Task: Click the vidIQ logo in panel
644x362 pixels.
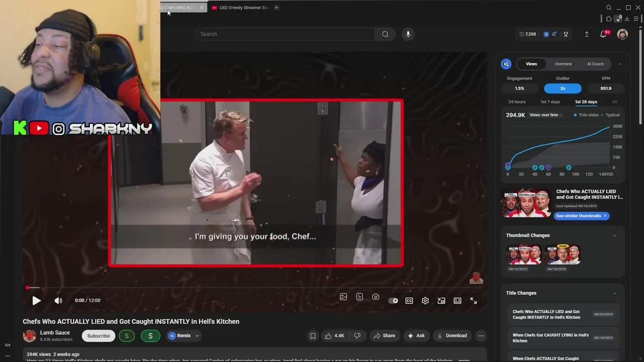Action: coord(506,64)
